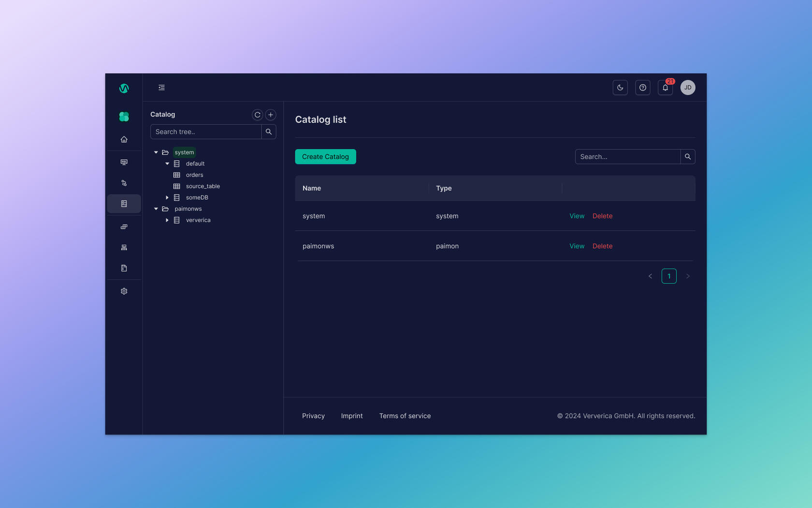Select the orders table in tree
This screenshot has width=812, height=508.
click(194, 175)
